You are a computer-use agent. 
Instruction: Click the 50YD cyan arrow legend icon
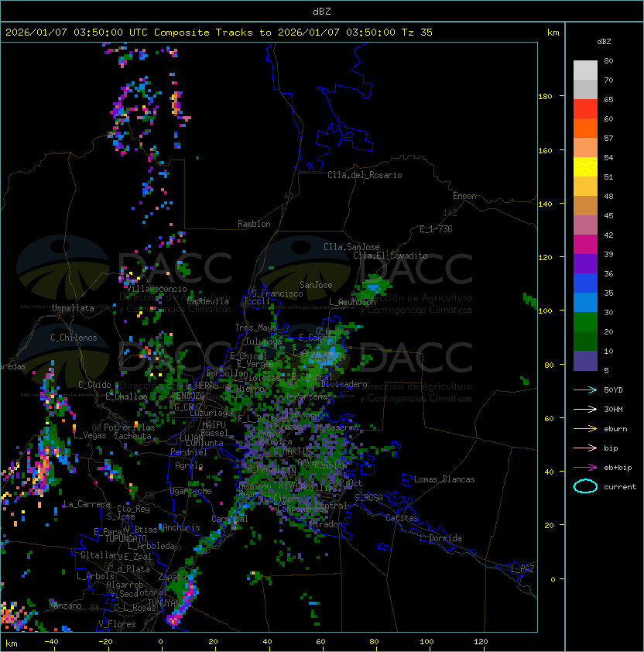click(585, 389)
